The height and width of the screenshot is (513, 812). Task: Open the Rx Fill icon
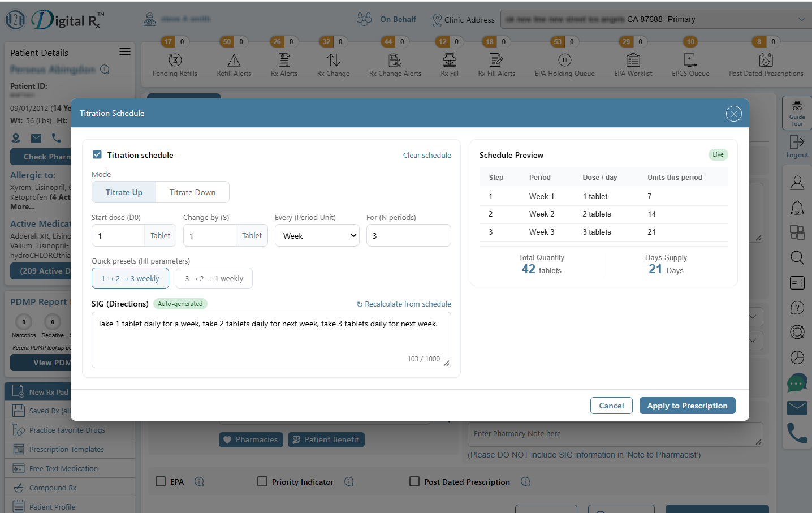click(x=450, y=60)
